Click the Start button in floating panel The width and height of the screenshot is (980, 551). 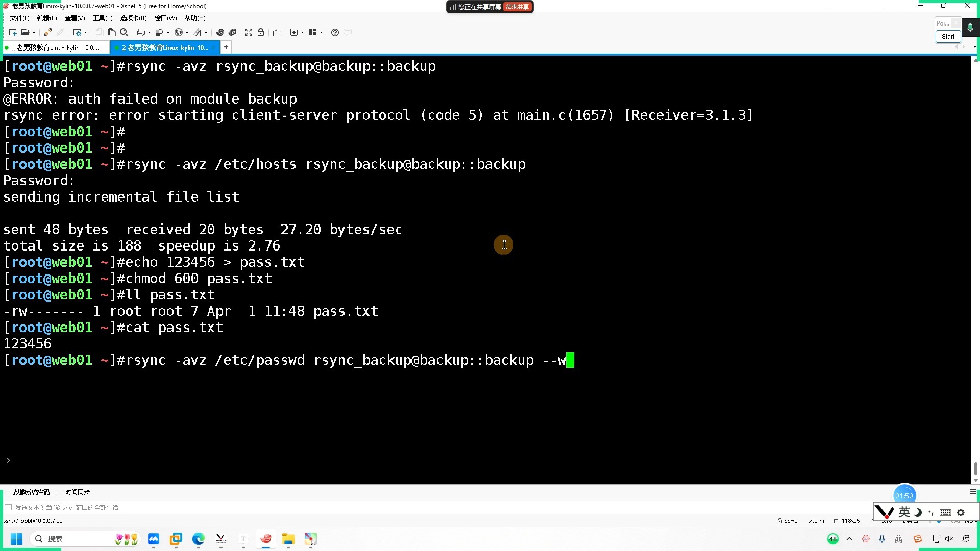(948, 36)
